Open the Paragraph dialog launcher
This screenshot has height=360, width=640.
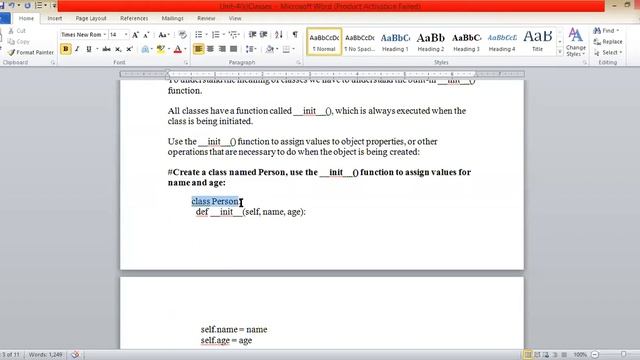[298, 62]
